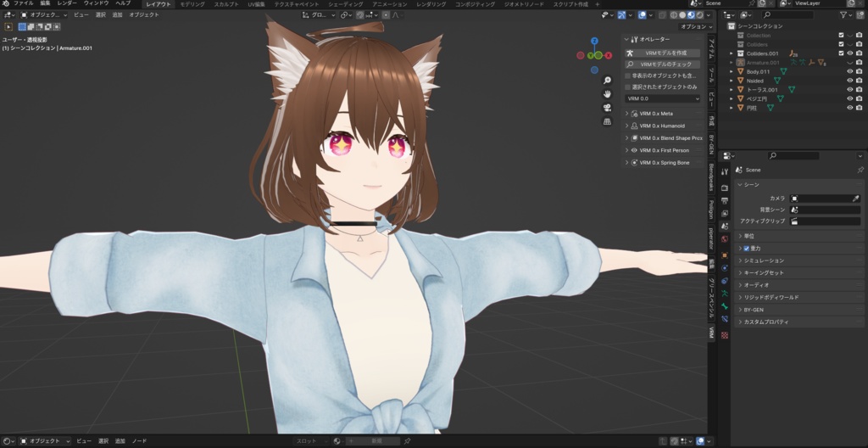Click the zoom magnifier icon in viewport
This screenshot has height=448, width=868.
click(x=607, y=81)
